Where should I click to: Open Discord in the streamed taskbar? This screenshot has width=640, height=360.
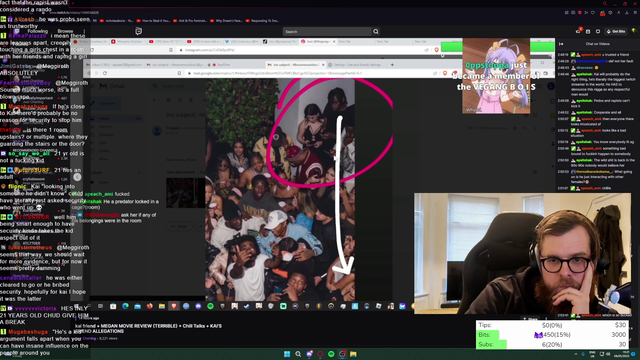point(198,306)
